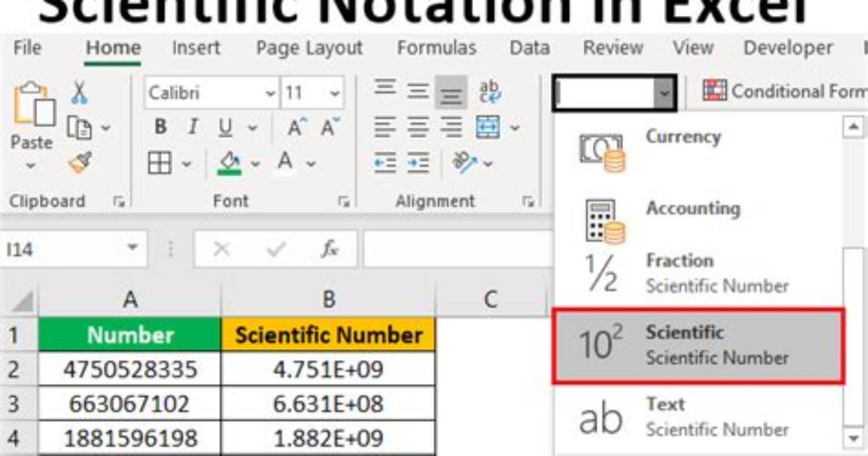Viewport: 868px width, 456px height.
Task: Click Conditional Formatting button
Action: [785, 90]
